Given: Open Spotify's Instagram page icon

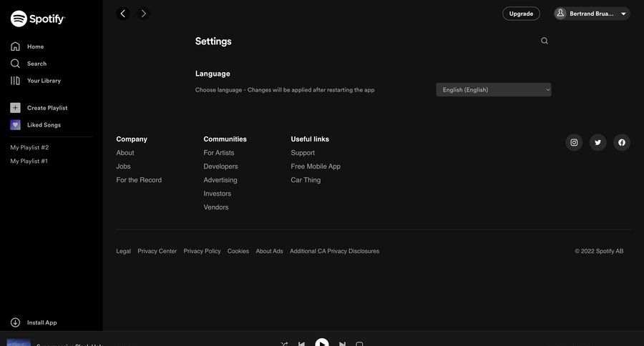Looking at the screenshot, I should (x=574, y=142).
